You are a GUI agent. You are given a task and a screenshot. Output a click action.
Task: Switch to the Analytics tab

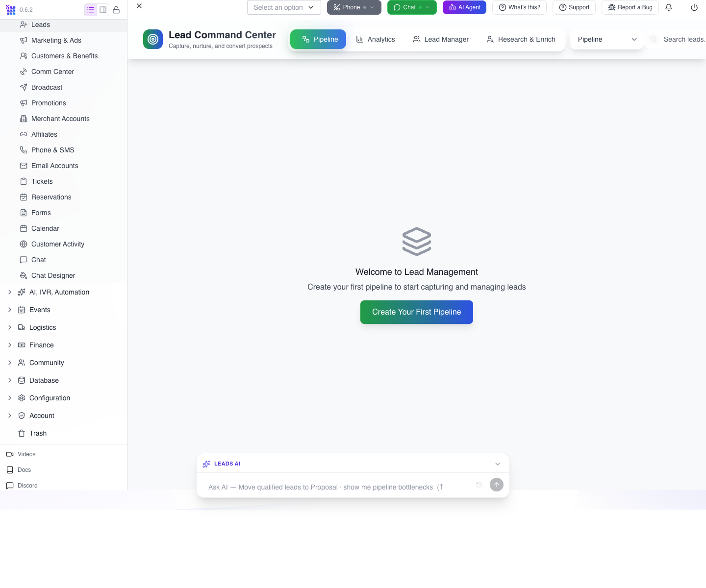pyautogui.click(x=376, y=39)
